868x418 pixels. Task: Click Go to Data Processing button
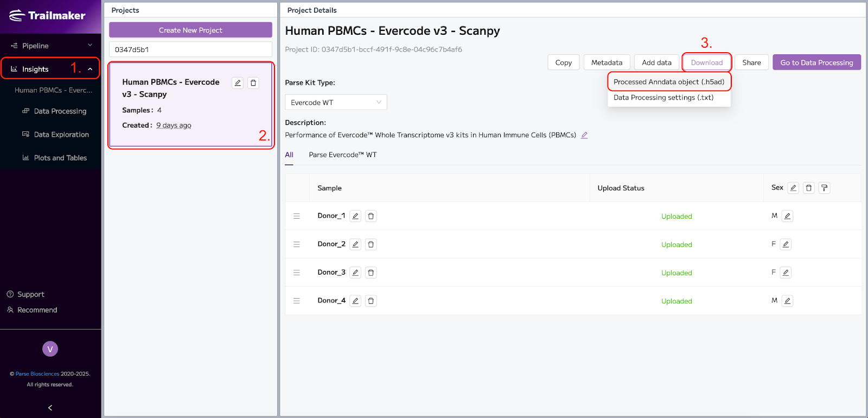click(x=816, y=62)
